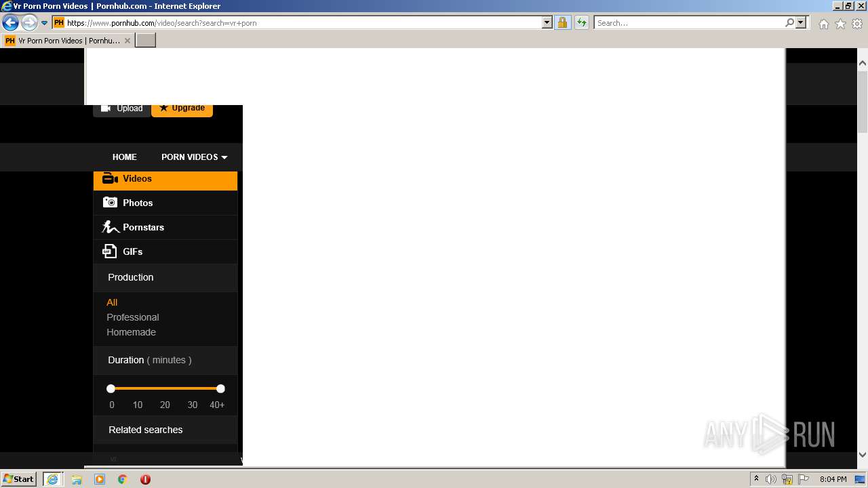Open the File Explorer folder taskbar icon
This screenshot has width=868, height=488.
click(77, 479)
